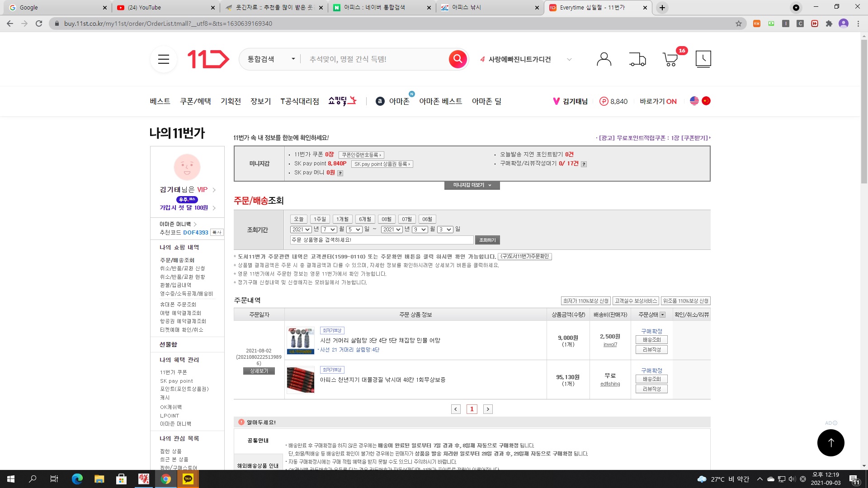Viewport: 868px width, 488px height.
Task: Open the hamburger category menu
Action: (163, 59)
